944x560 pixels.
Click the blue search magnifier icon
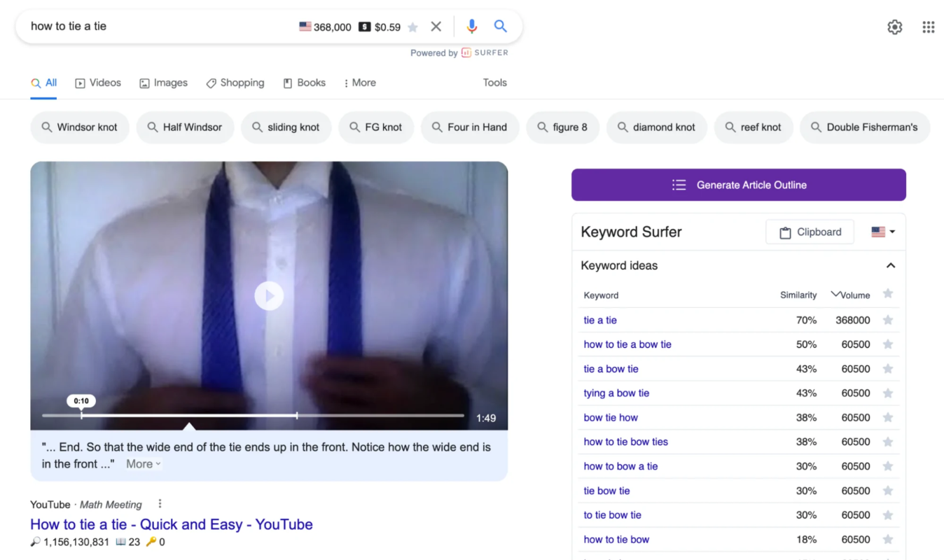(x=500, y=27)
